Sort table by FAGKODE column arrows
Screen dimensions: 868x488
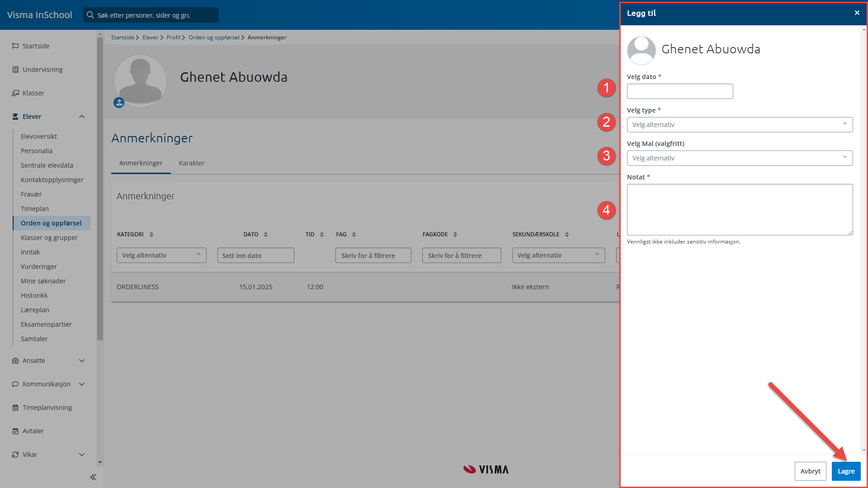click(x=455, y=235)
